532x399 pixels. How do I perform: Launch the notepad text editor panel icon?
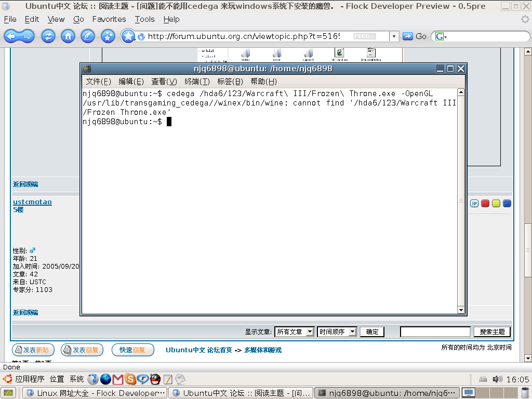tap(168, 379)
